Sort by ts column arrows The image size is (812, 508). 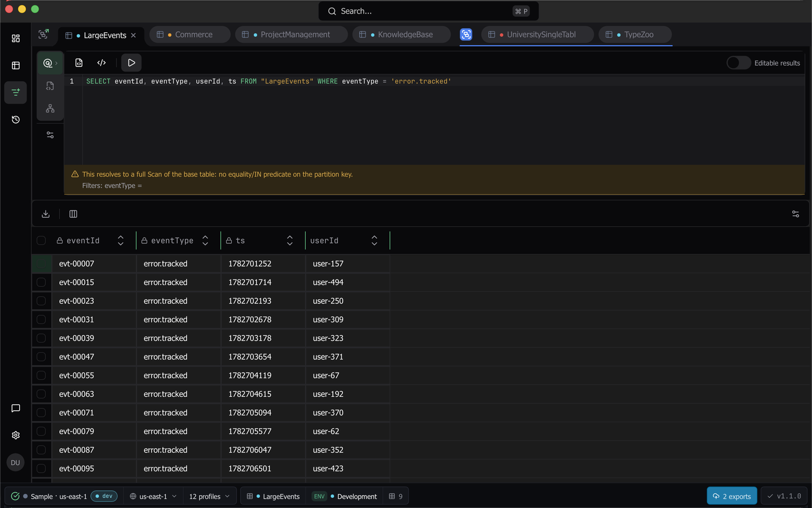[290, 240]
